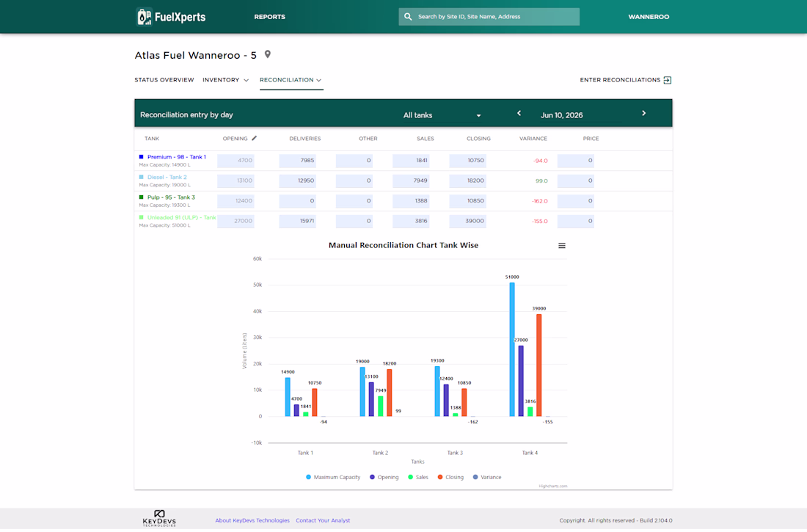Open the Reports menu

click(x=270, y=17)
